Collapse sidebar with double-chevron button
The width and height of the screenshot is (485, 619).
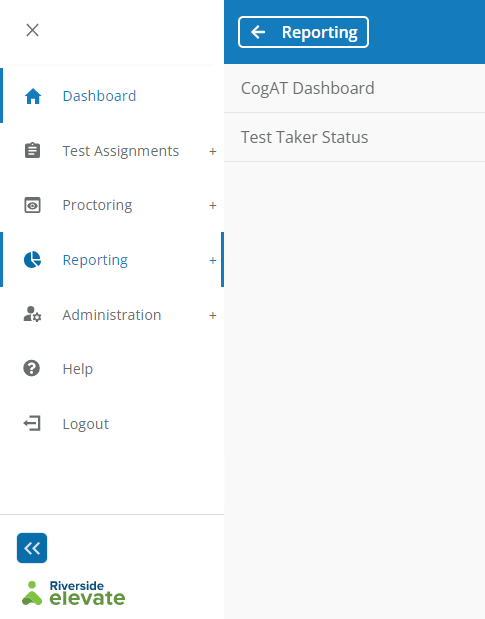32,548
